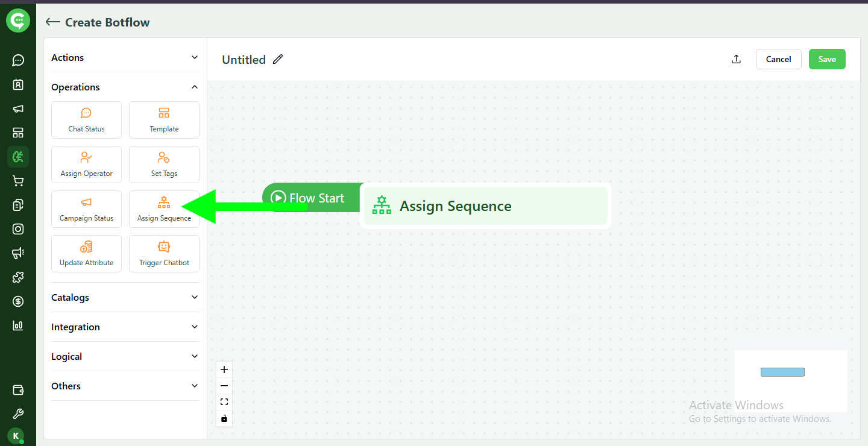
Task: Select the Template operation icon
Action: [164, 119]
